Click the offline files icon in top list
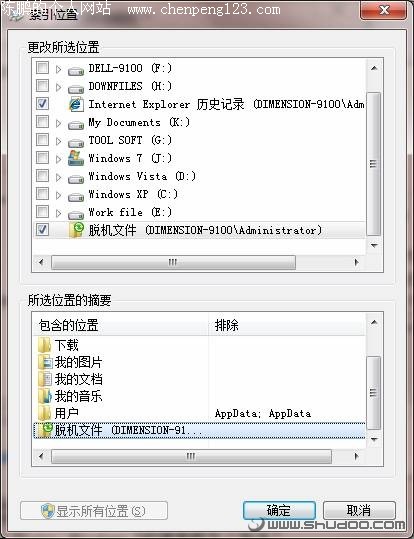The image size is (414, 539). 76,230
